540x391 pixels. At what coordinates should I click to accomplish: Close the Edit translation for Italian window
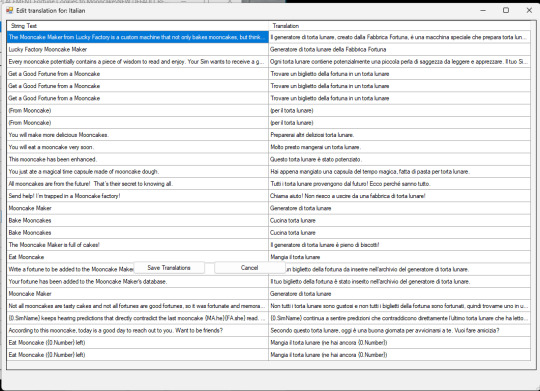[529, 10]
